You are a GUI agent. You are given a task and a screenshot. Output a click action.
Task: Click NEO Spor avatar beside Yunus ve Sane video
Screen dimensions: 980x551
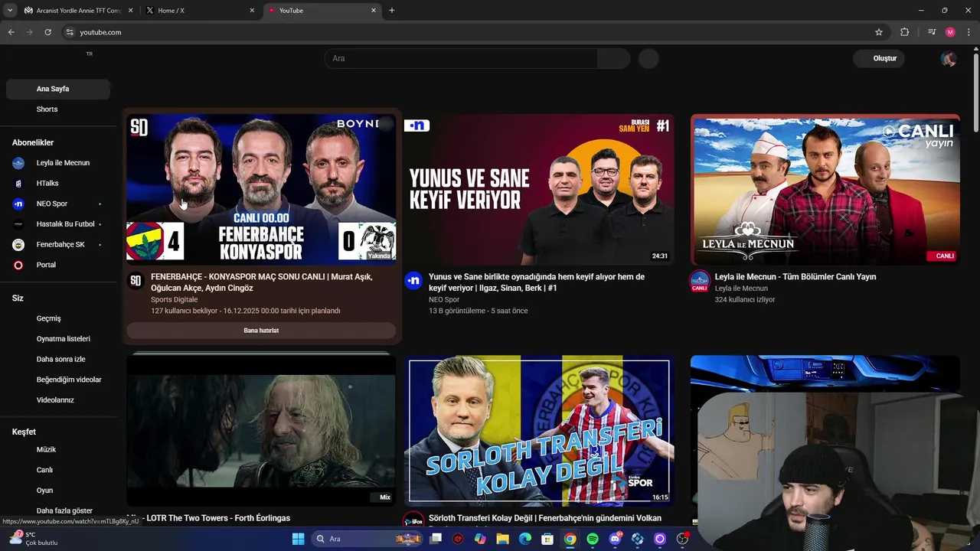413,281
